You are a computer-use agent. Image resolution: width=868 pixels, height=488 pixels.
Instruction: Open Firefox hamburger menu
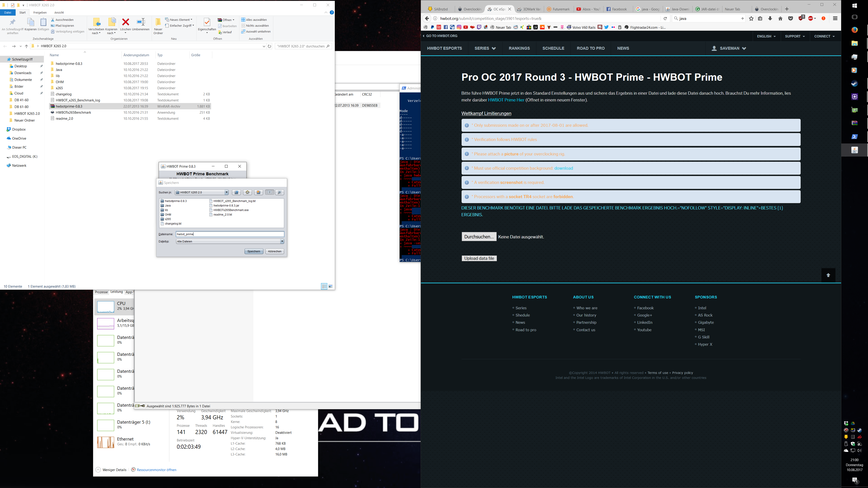[x=835, y=19]
